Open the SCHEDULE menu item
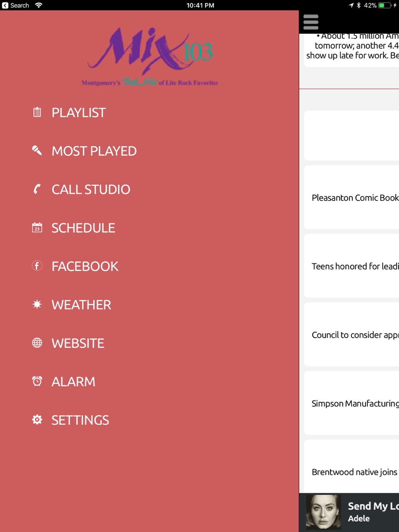399x532 pixels. tap(83, 228)
